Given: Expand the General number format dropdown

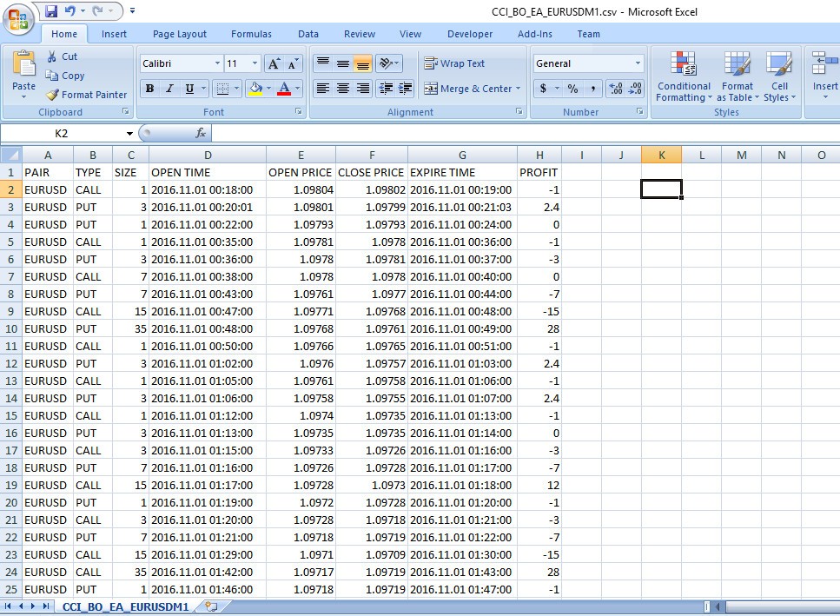Looking at the screenshot, I should click(638, 63).
